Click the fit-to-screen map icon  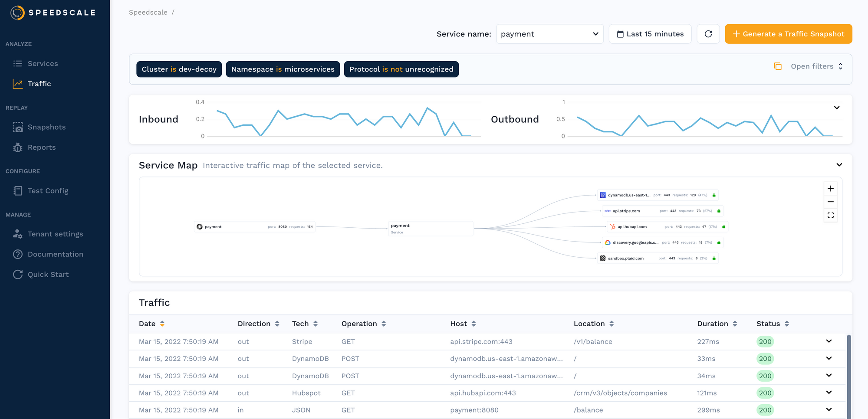point(830,215)
